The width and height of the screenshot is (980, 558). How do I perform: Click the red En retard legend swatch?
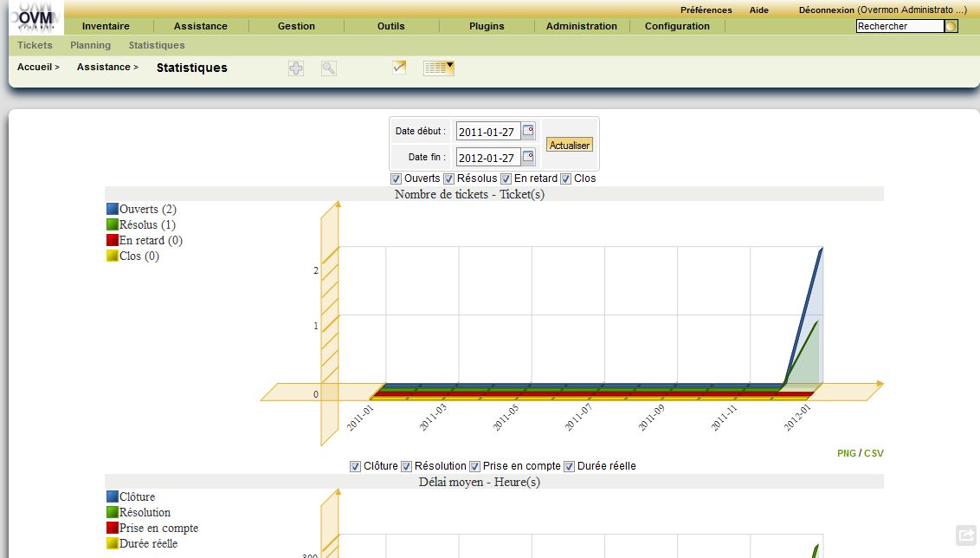click(113, 240)
